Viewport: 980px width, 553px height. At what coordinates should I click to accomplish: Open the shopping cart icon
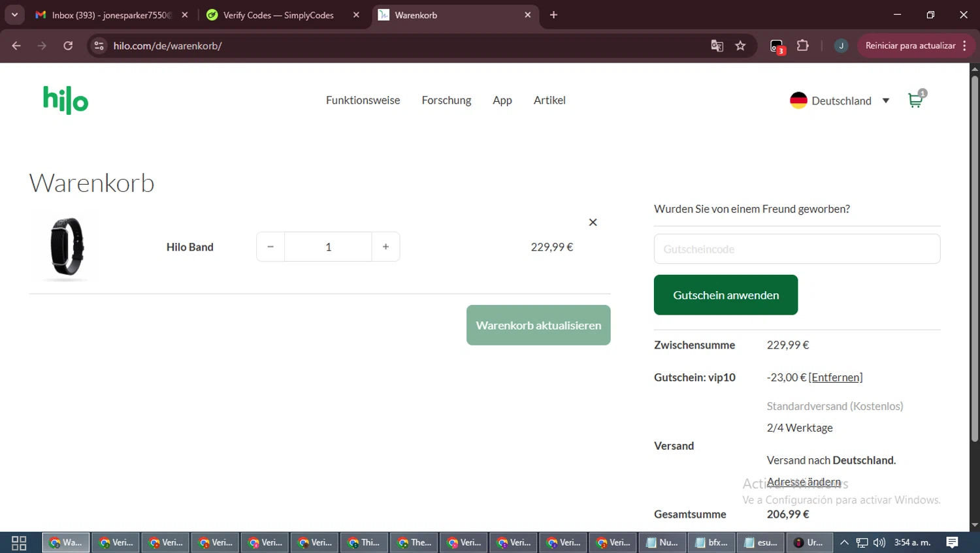(917, 99)
